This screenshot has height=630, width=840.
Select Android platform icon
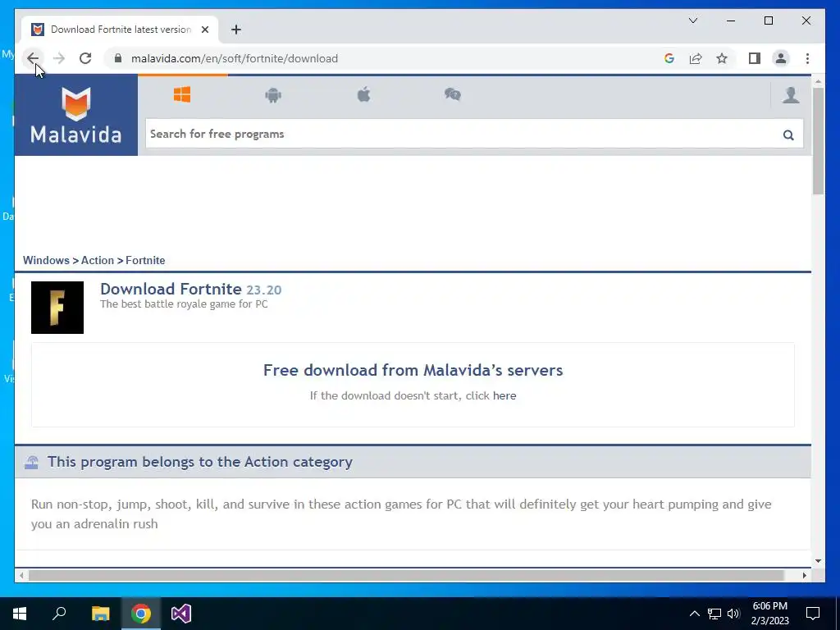pos(273,95)
